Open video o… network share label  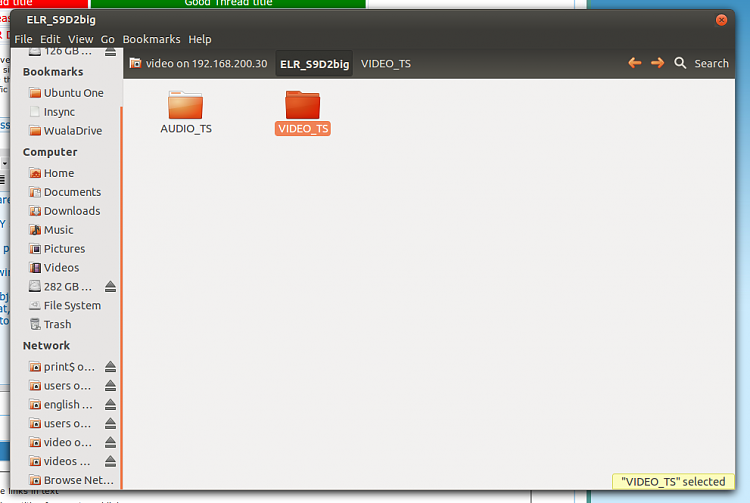point(67,443)
